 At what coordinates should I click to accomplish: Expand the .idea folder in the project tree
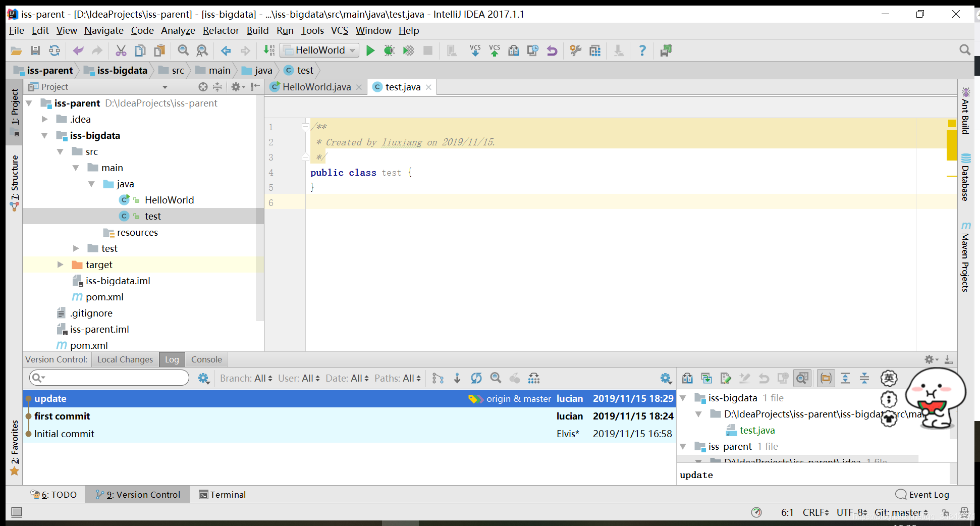pyautogui.click(x=45, y=119)
